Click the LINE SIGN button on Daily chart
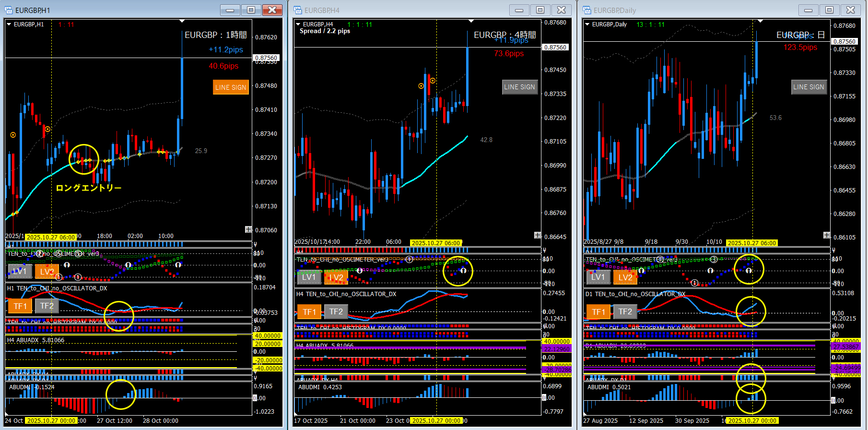868x430 pixels. (x=809, y=87)
